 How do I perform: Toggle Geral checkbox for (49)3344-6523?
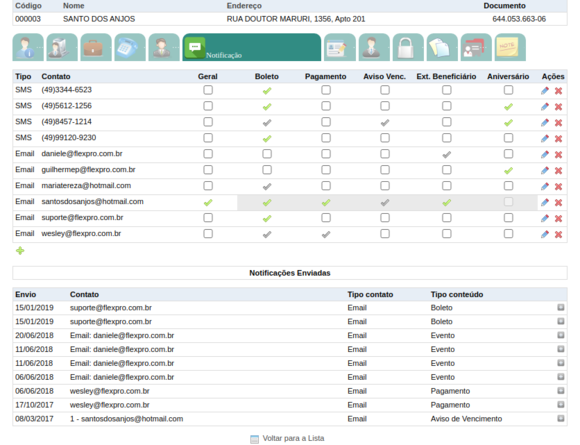[208, 90]
